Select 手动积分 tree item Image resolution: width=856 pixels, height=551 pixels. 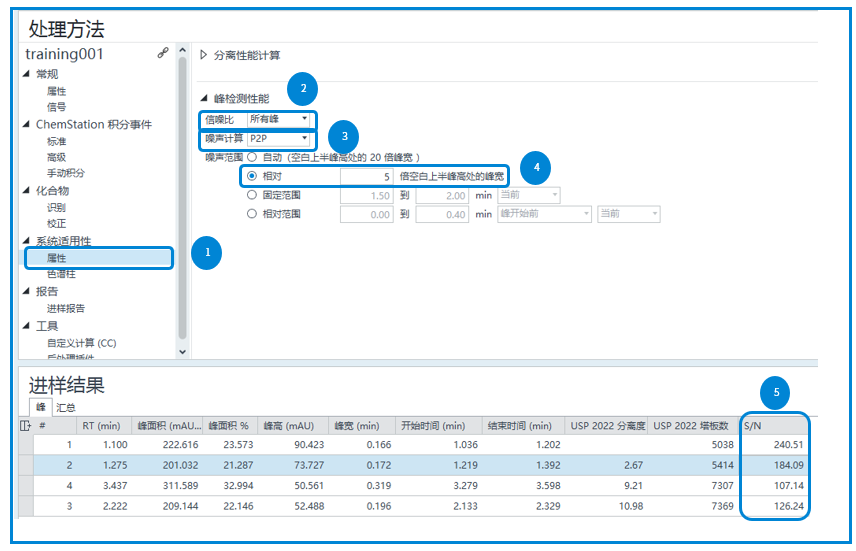pyautogui.click(x=66, y=173)
